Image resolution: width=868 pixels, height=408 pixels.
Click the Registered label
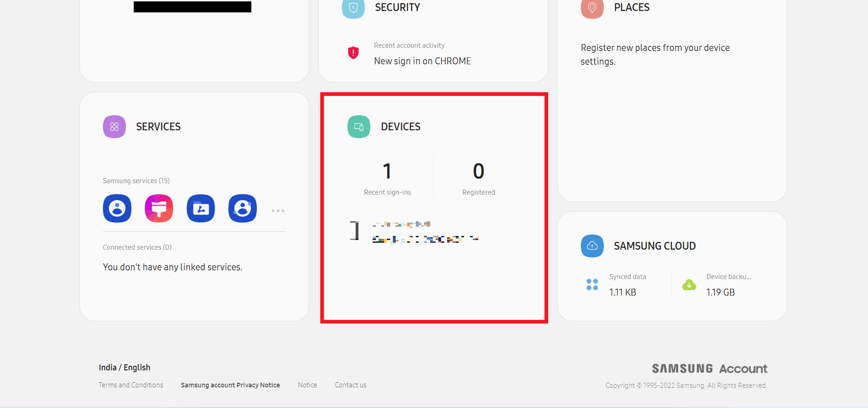pos(478,192)
